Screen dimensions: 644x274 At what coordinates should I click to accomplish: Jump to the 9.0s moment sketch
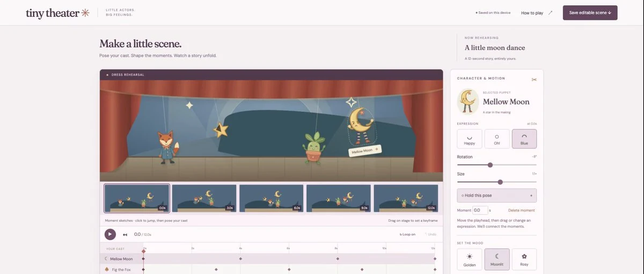(x=339, y=198)
